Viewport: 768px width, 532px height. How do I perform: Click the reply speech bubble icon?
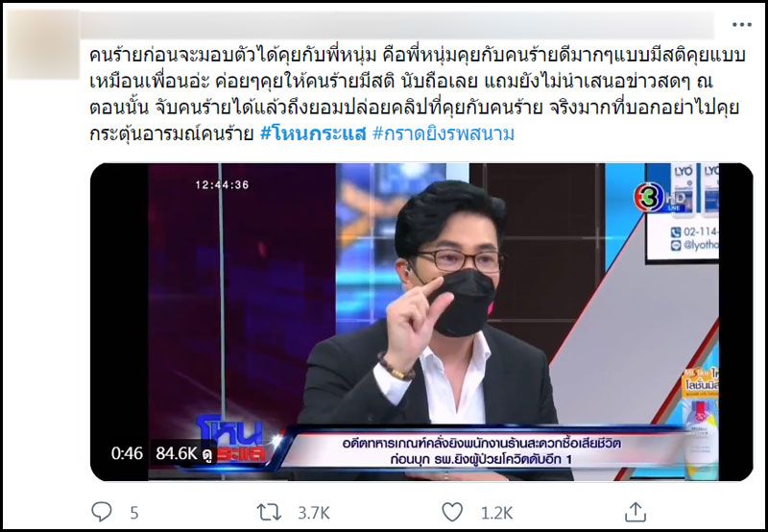click(102, 512)
